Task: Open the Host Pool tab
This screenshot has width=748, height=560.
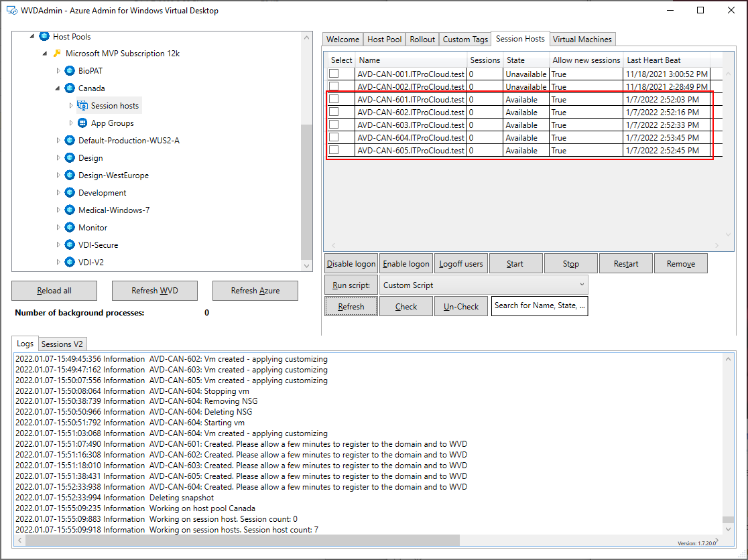Action: (385, 40)
